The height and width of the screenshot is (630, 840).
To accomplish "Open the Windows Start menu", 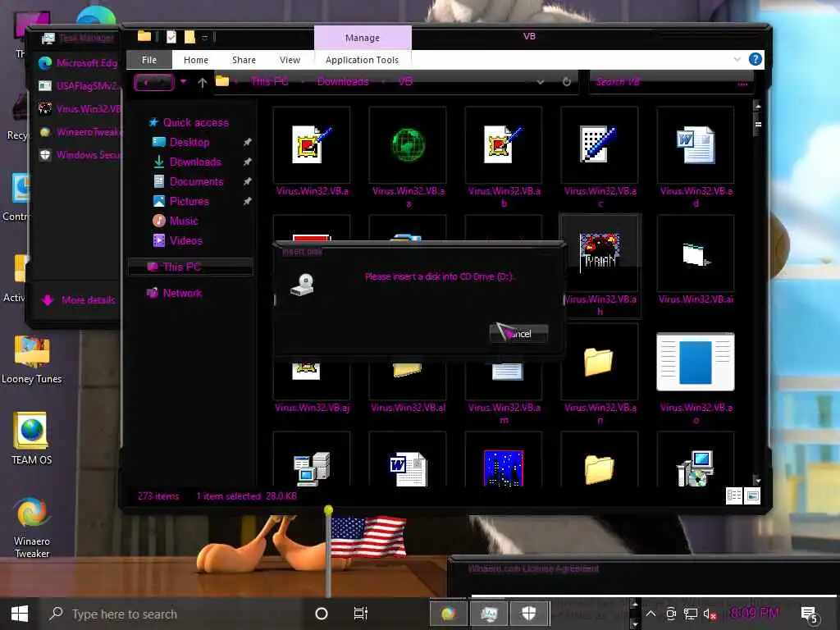I will pos(20,614).
